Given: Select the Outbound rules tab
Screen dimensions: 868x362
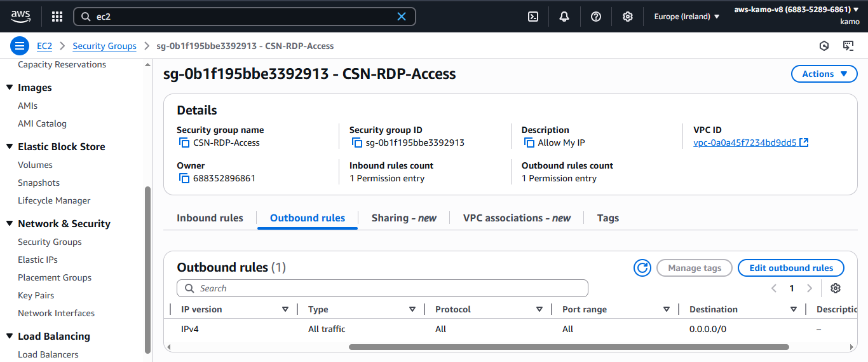Looking at the screenshot, I should coord(308,218).
